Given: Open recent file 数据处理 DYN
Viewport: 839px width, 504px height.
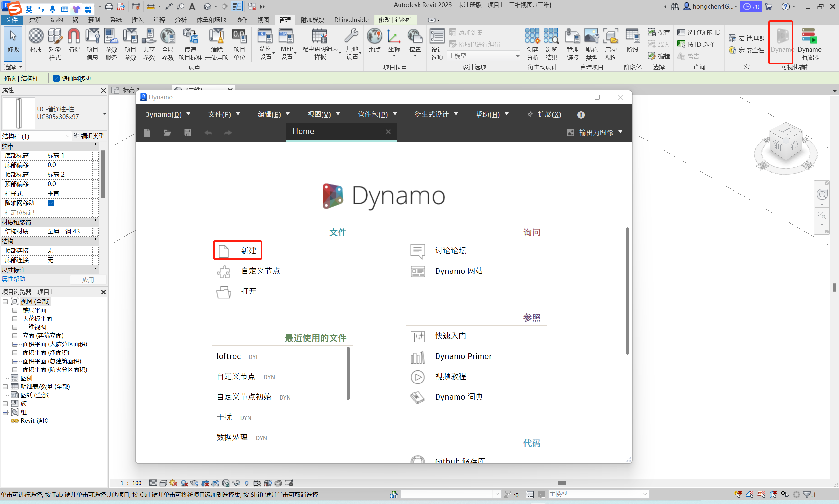Looking at the screenshot, I should (242, 438).
